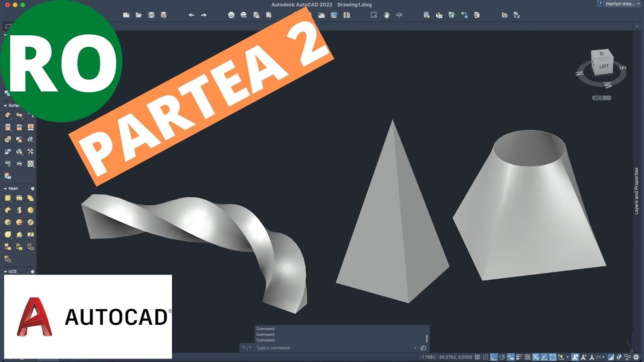This screenshot has width=644, height=362.
Task: Open Layers and Properties side panel
Action: click(x=636, y=191)
